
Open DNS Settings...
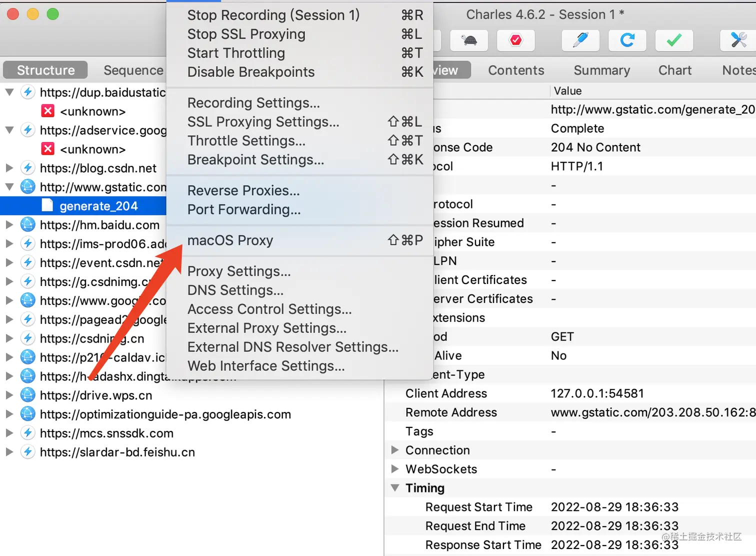coord(300,290)
